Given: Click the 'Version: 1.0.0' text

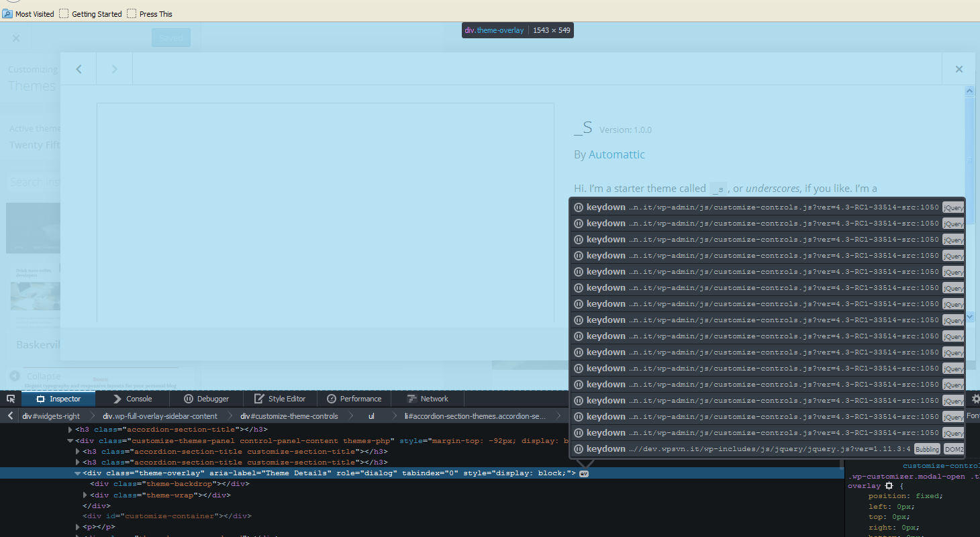Looking at the screenshot, I should tap(626, 130).
